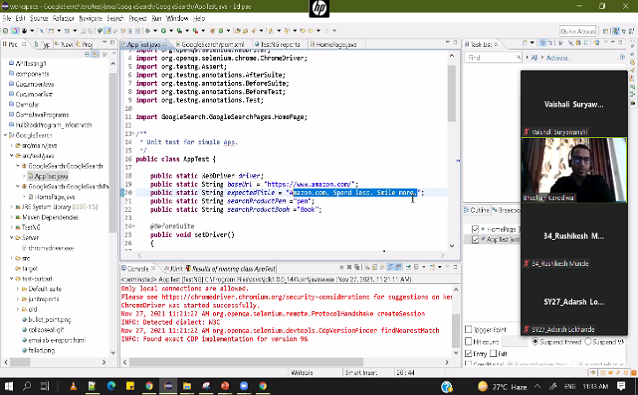Viewport: 638px width, 395px height.
Task: Click the Debug bug icon in toolbar
Action: click(148, 31)
